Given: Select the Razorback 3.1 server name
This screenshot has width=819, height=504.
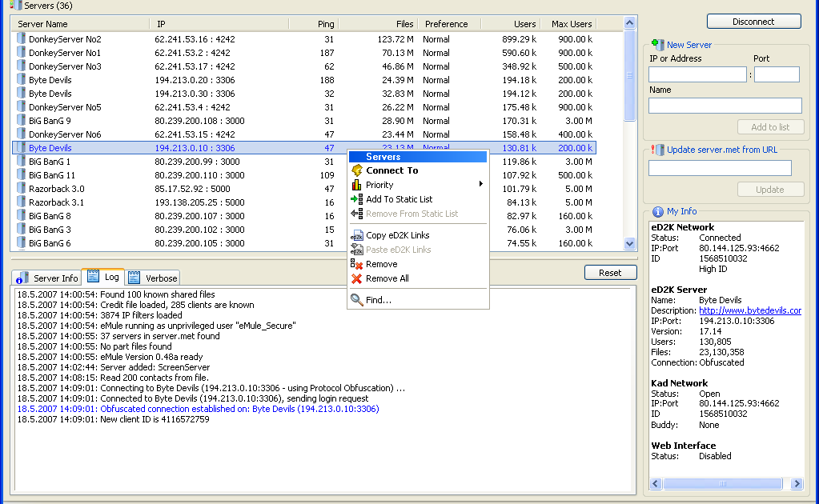Looking at the screenshot, I should (x=56, y=202).
